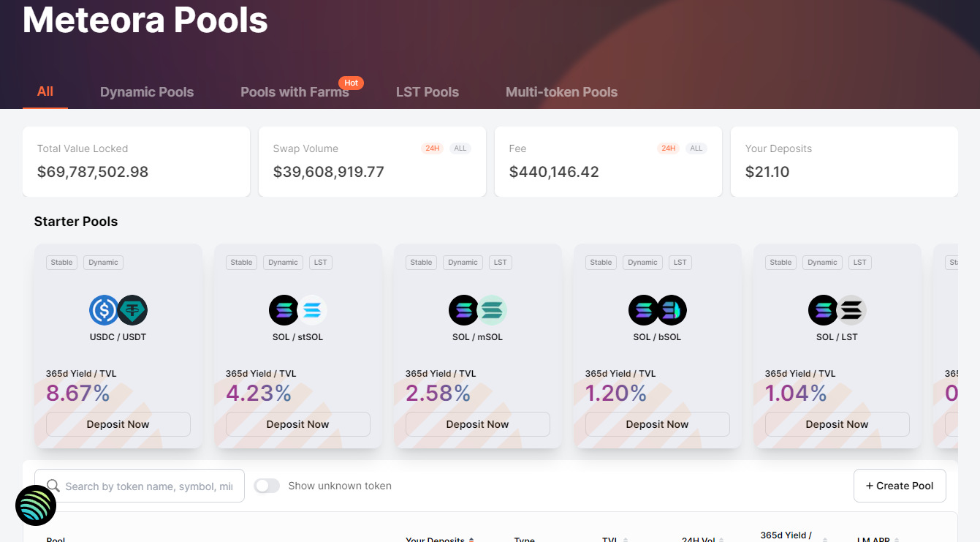980x542 pixels.
Task: Sort by Your Deposits column arrows
Action: pos(471,540)
